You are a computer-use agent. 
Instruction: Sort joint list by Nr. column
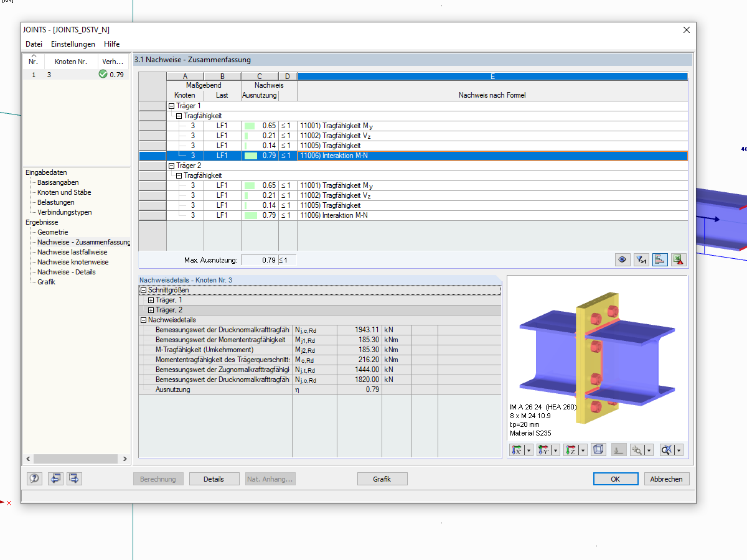click(34, 61)
